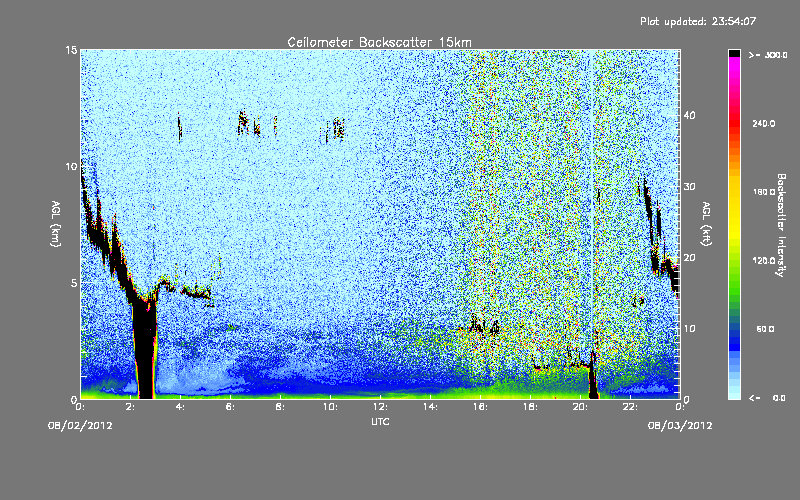
Task: Click the colorbar '<= 0.0' minimum label
Action: [768, 397]
